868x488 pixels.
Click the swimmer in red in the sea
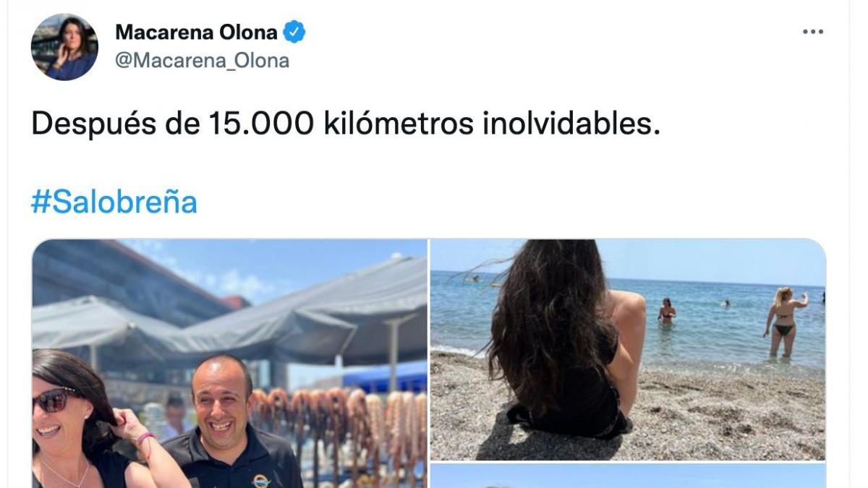pos(666,311)
